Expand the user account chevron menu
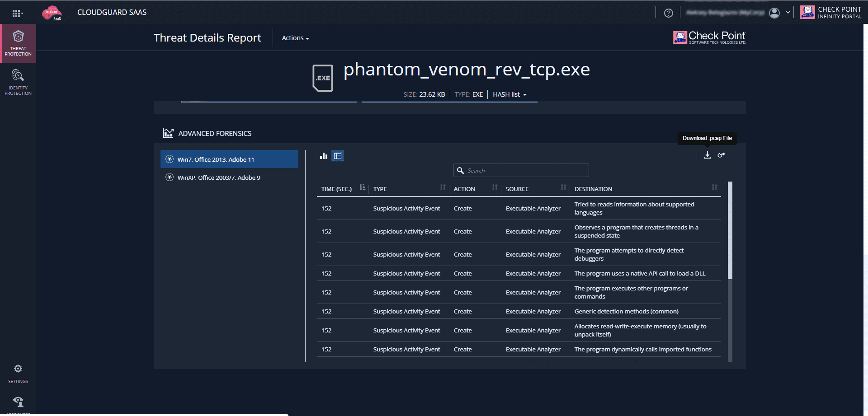This screenshot has width=868, height=416. [788, 13]
